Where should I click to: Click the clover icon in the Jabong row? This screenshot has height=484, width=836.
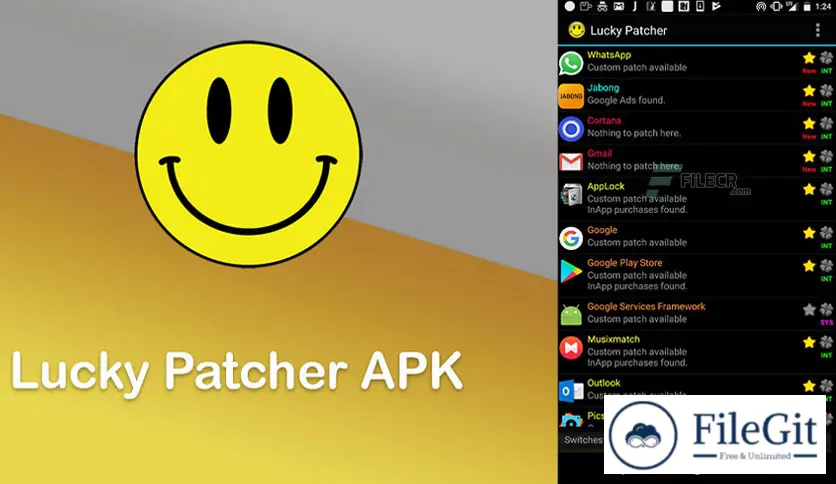(x=826, y=91)
